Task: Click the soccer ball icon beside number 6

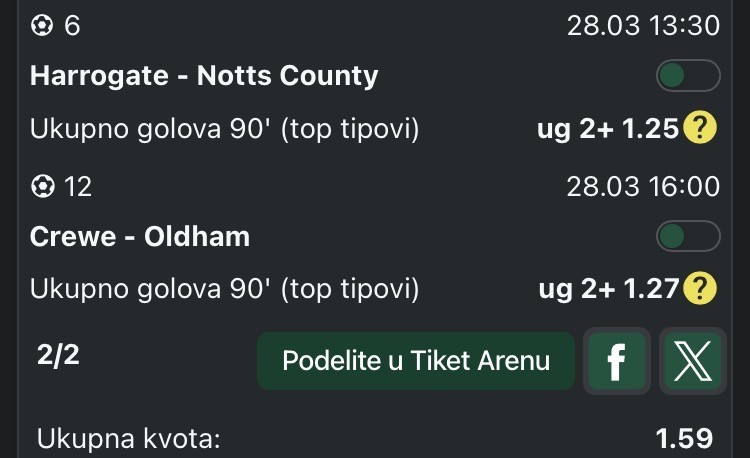Action: click(x=42, y=26)
